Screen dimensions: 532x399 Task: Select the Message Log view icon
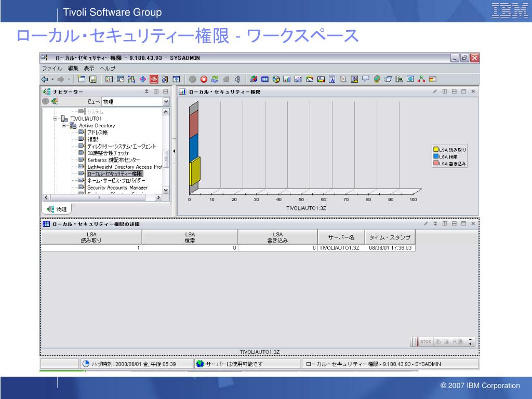point(343,79)
